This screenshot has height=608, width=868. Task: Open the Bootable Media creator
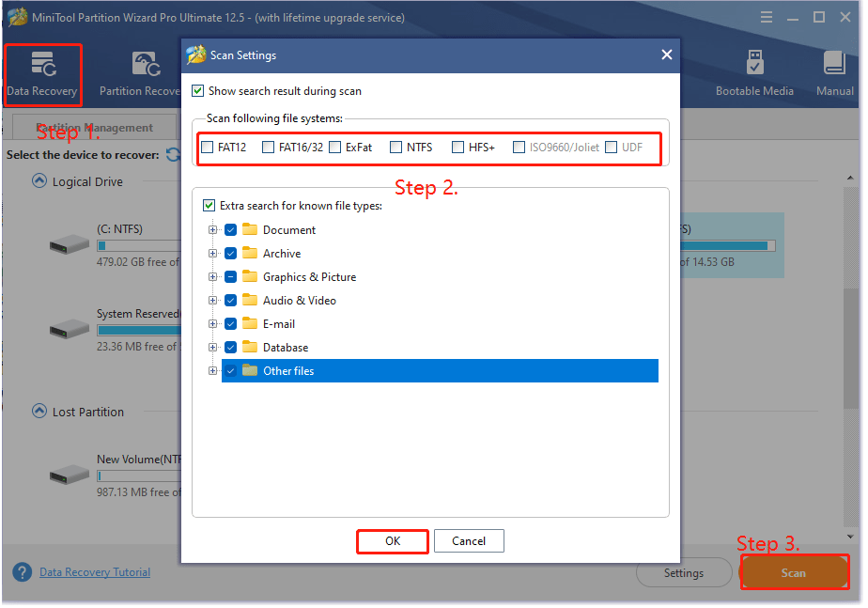pos(754,74)
